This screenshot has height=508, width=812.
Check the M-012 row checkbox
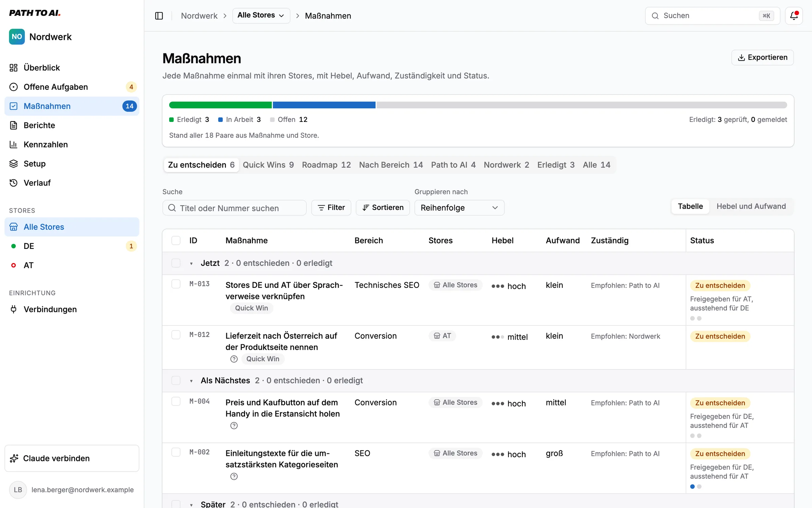(x=176, y=335)
